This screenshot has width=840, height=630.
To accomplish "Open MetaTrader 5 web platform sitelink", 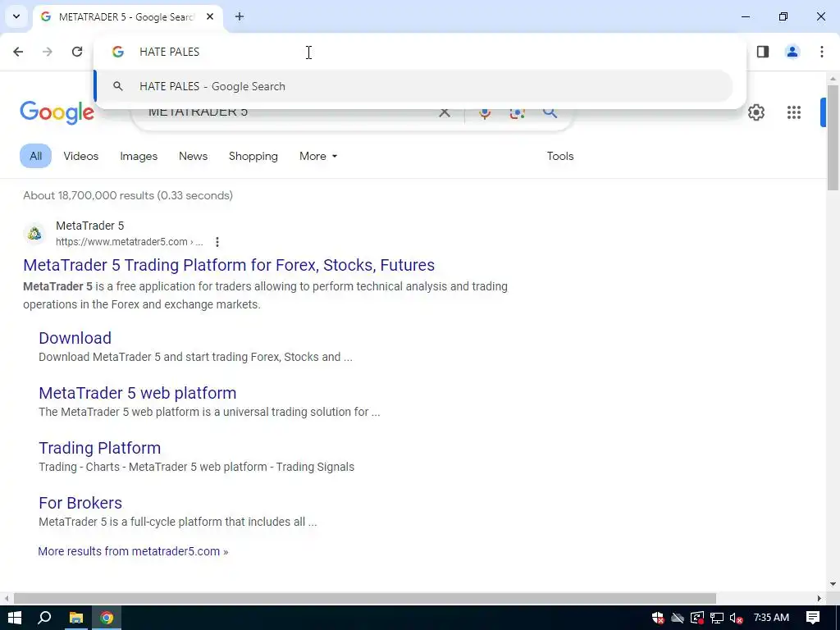I will pyautogui.click(x=138, y=393).
